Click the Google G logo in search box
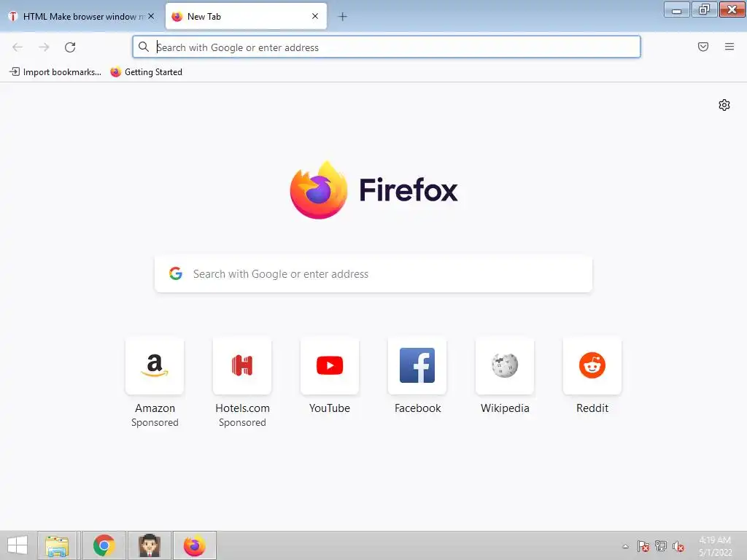The image size is (747, 560). tap(176, 273)
